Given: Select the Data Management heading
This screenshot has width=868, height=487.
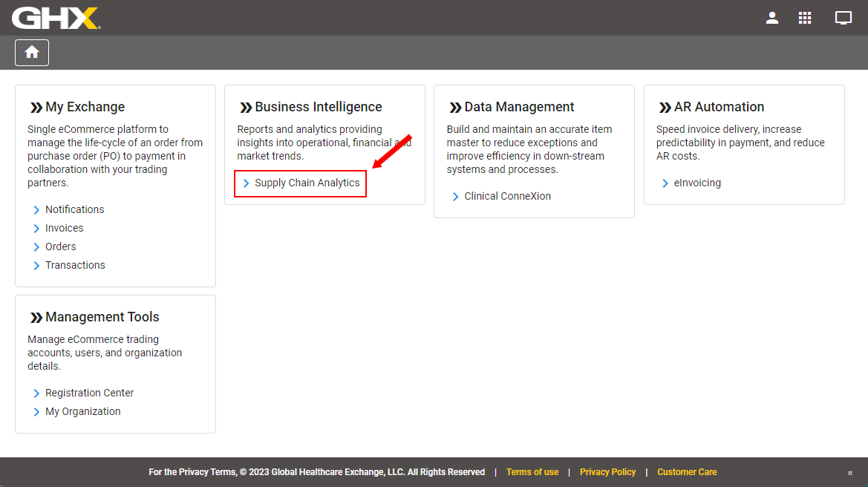Looking at the screenshot, I should (519, 107).
